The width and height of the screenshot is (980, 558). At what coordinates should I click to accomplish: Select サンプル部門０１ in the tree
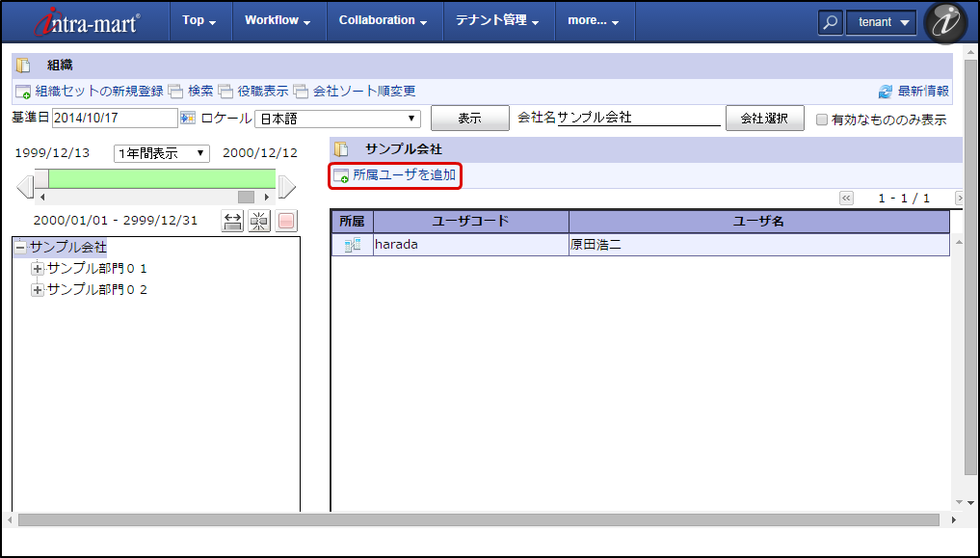click(97, 269)
